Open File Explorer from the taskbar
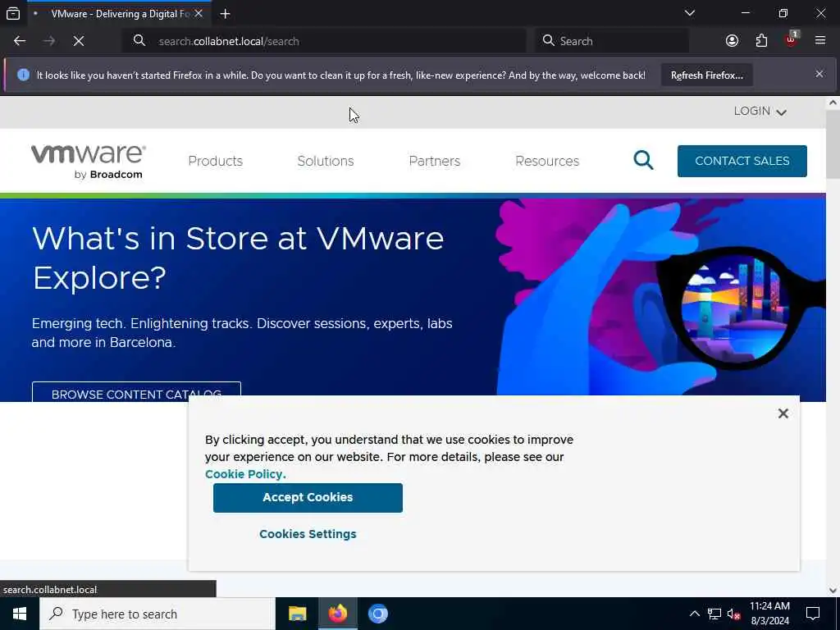 [x=297, y=614]
